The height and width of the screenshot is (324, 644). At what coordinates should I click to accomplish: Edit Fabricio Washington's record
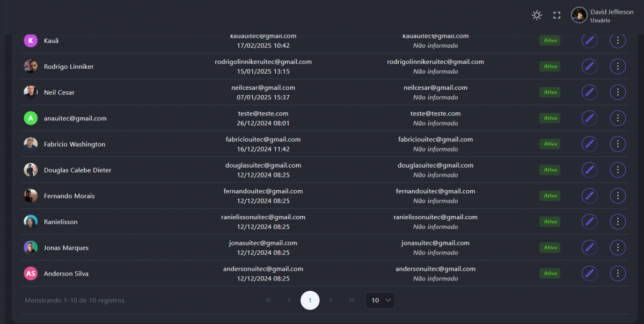point(589,144)
